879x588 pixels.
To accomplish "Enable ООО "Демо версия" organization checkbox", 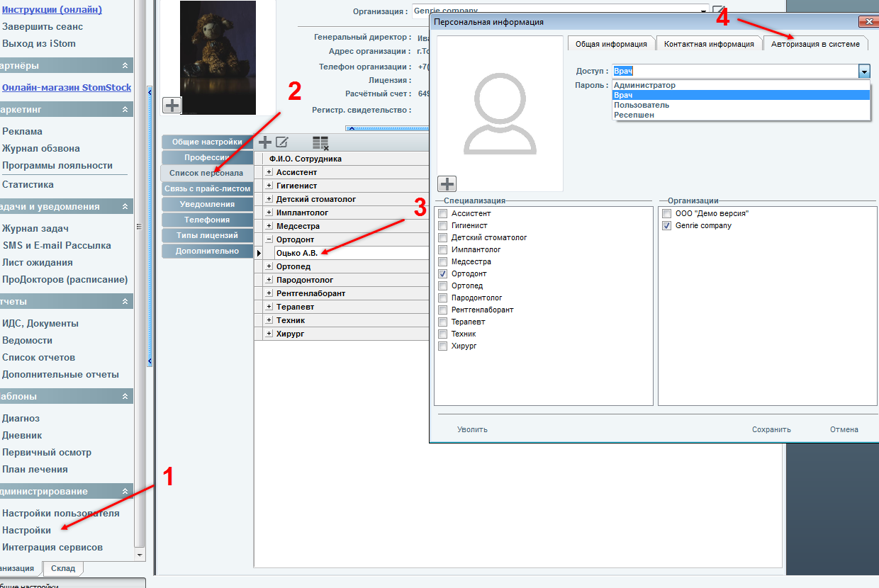I will [666, 213].
